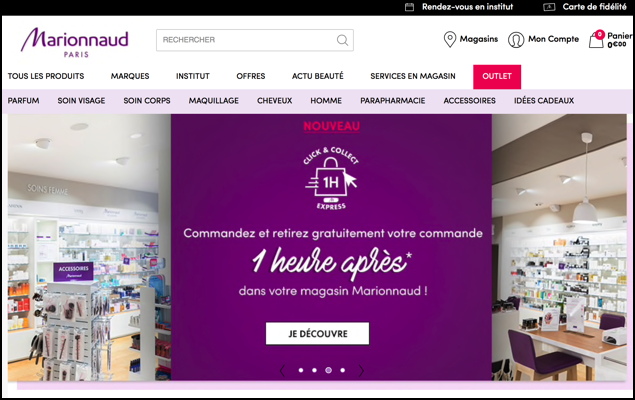
Task: Click the Click & Collect 1H Express logo
Action: (x=331, y=178)
